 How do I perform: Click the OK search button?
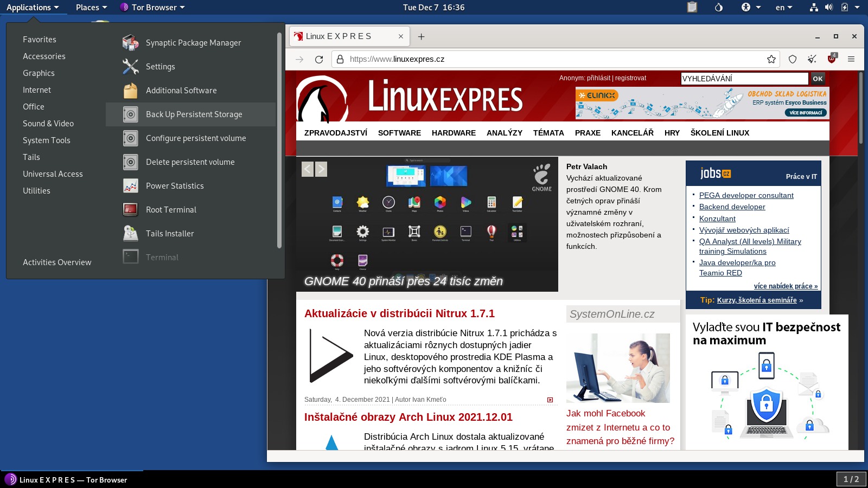818,79
